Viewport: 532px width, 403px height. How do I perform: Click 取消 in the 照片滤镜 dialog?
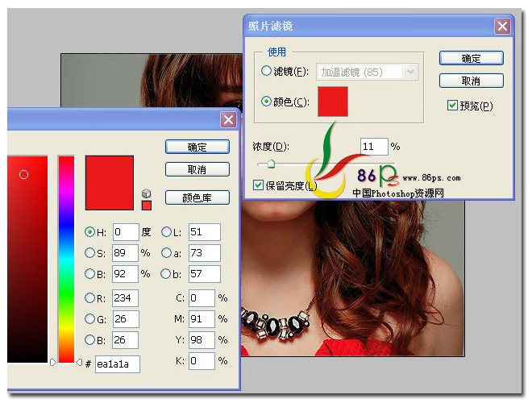point(472,81)
